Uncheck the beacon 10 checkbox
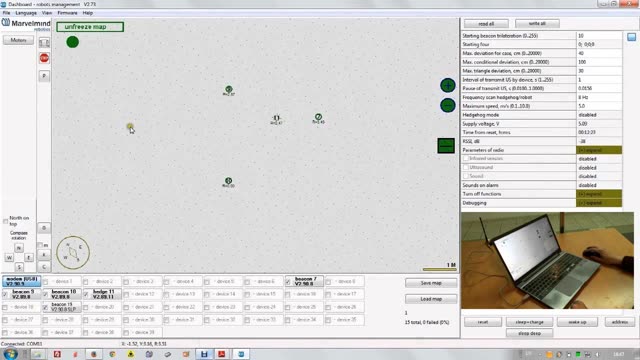Screen dimensions: 640x360 [x=45, y=294]
